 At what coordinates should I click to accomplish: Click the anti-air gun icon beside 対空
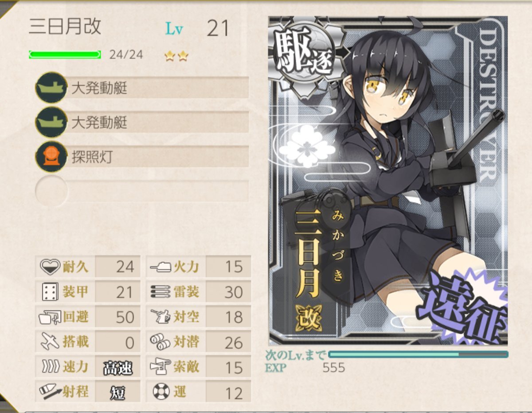161,317
